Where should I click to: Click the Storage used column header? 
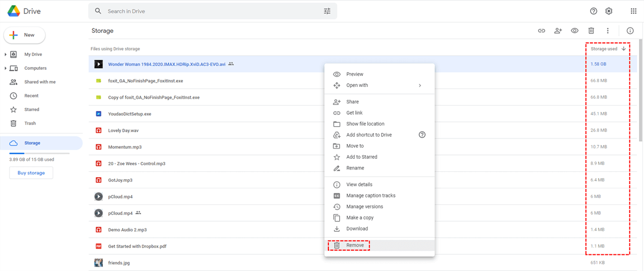point(604,49)
